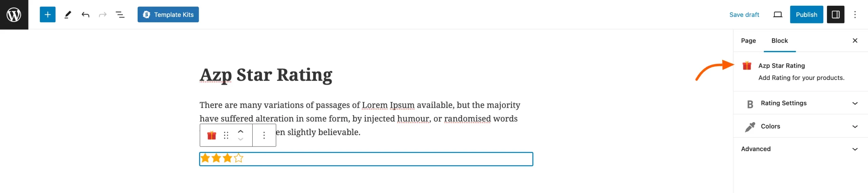868x193 pixels.
Task: Switch to the Page tab
Action: pyautogui.click(x=748, y=41)
